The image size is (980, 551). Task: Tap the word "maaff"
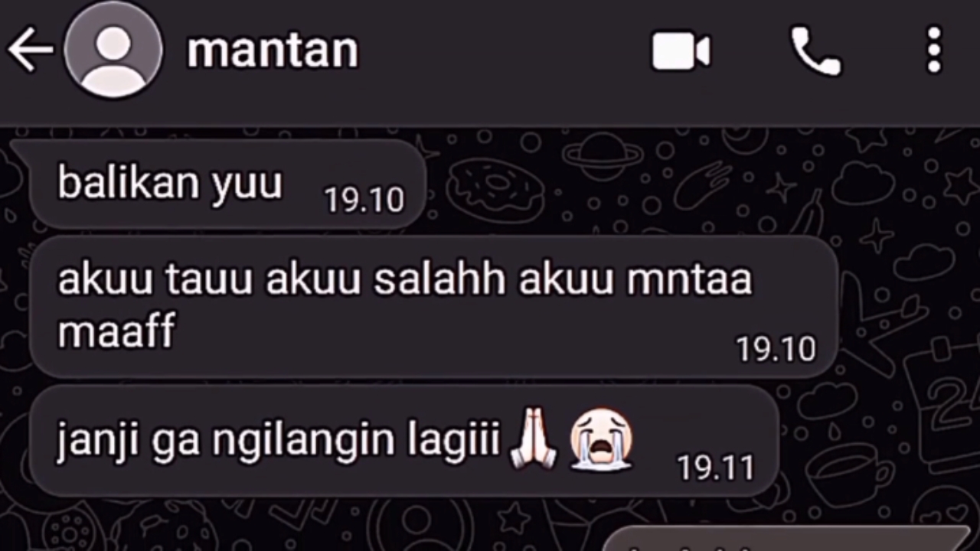click(116, 331)
